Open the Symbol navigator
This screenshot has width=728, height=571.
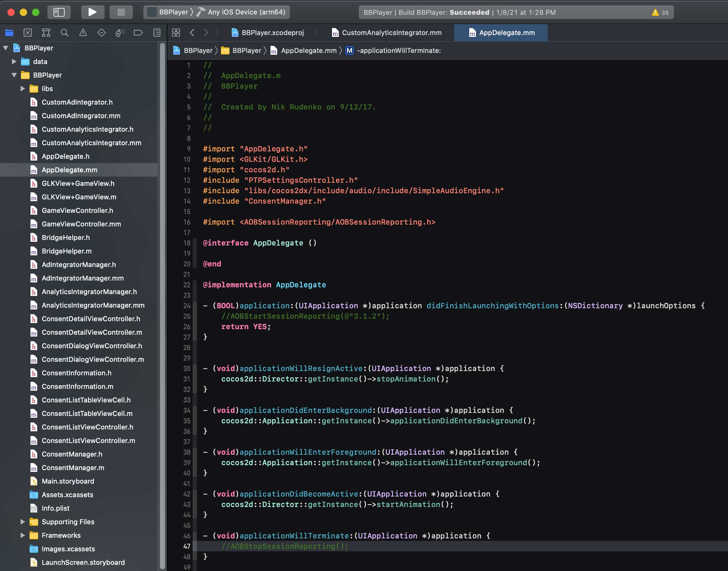pos(46,32)
